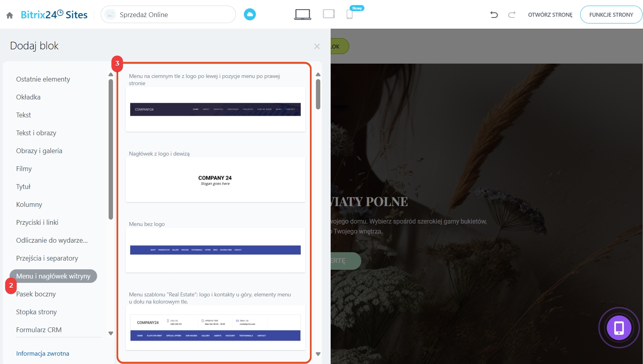Select Tekst category
Image resolution: width=643 pixels, height=364 pixels.
pos(23,115)
